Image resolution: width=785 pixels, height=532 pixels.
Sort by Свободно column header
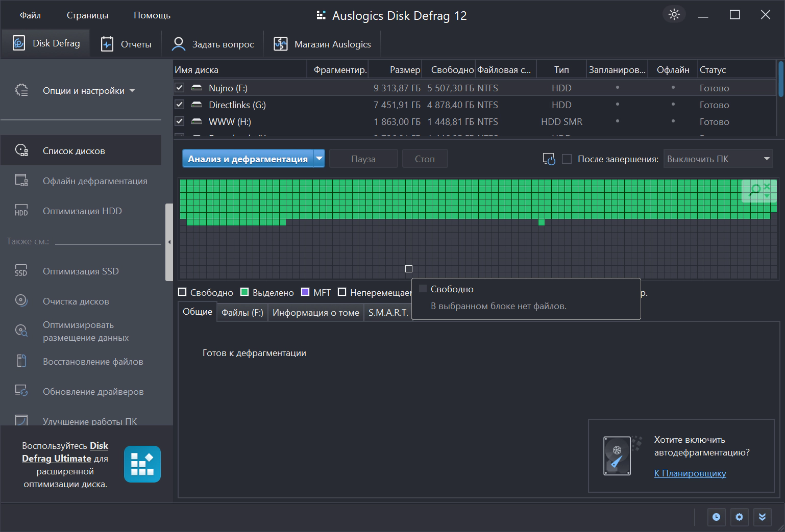point(449,70)
